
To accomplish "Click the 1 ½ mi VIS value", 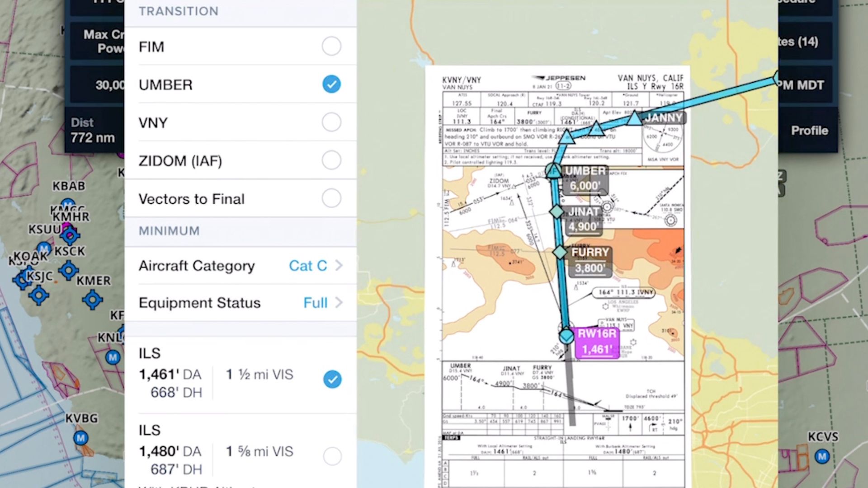I will pyautogui.click(x=259, y=375).
